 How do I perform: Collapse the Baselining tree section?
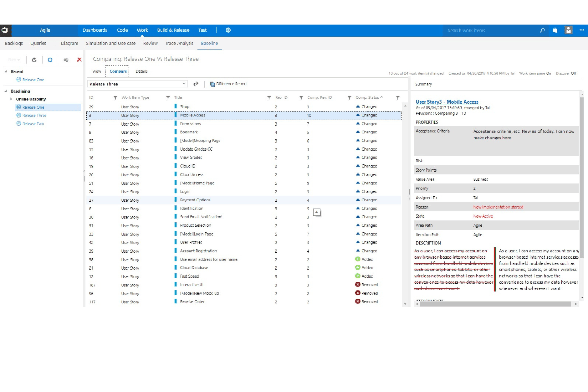coord(6,91)
